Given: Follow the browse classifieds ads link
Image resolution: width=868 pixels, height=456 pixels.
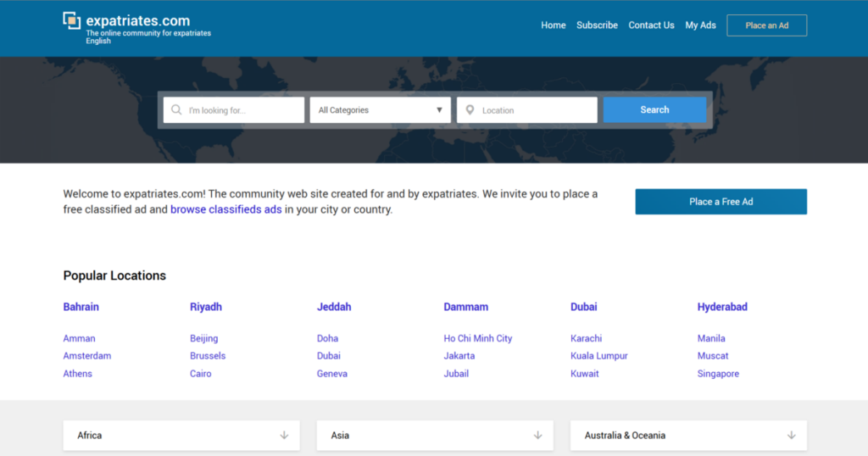Looking at the screenshot, I should pos(225,209).
